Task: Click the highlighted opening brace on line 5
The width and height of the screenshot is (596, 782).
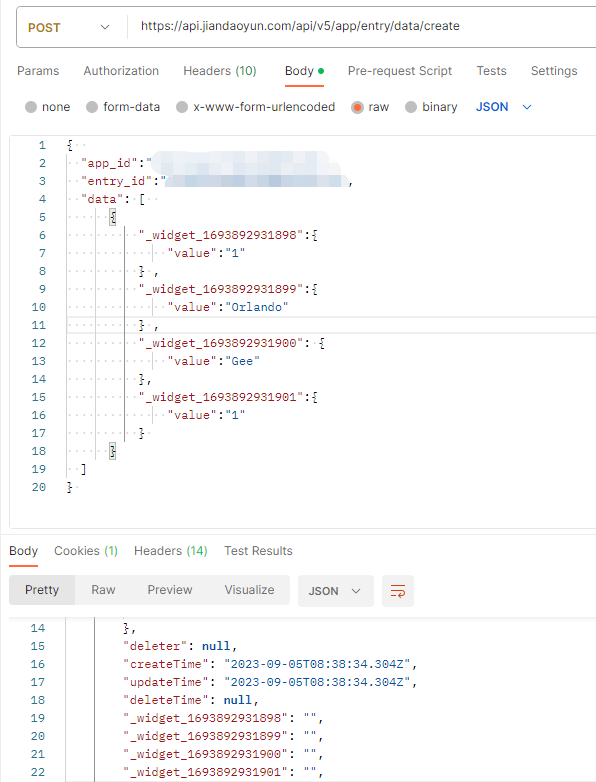Action: point(113,217)
